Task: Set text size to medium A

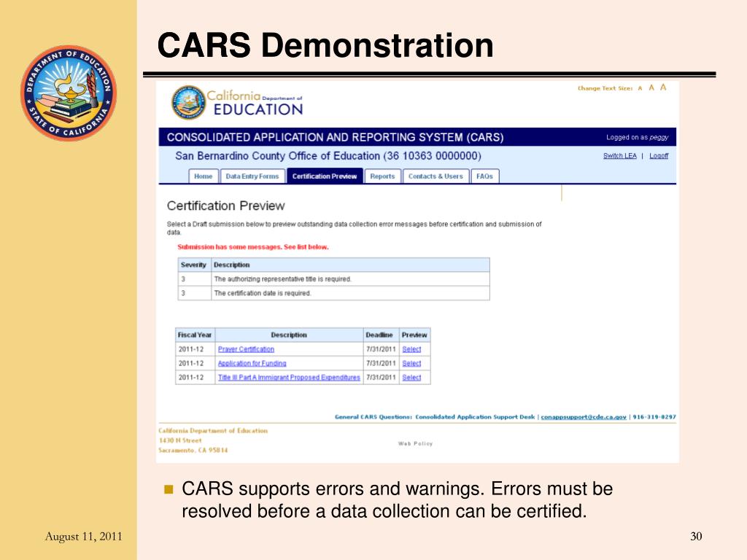Action: (651, 87)
